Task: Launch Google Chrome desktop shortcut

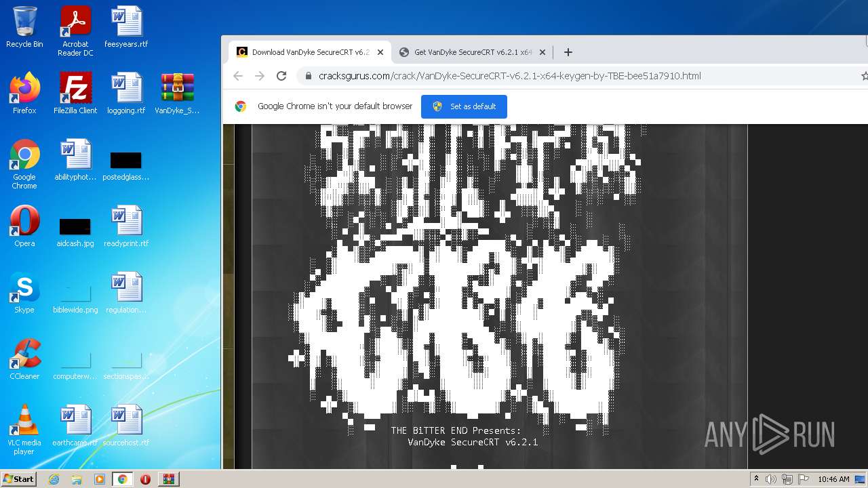Action: [x=24, y=164]
